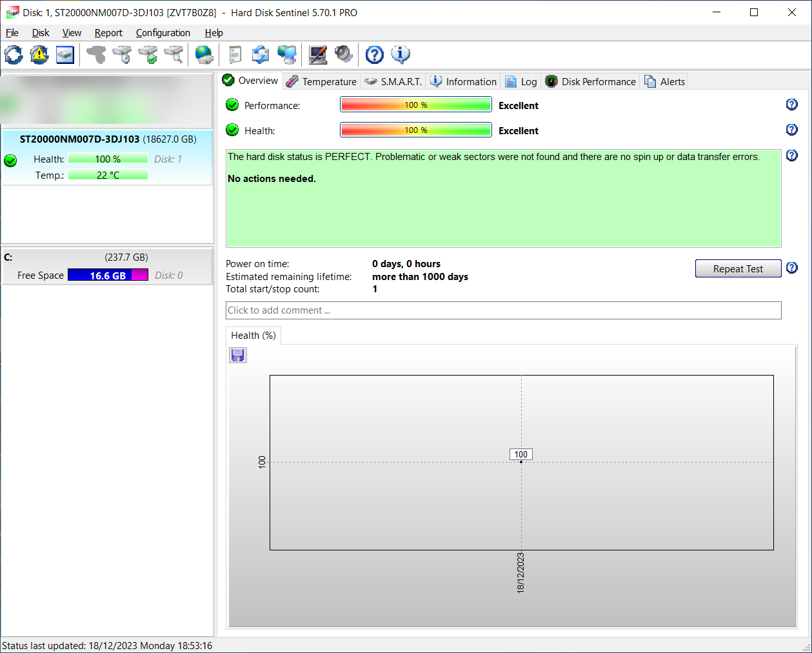Click the help icon next to Repeat Test
Screen dimensions: 812x653
792,268
